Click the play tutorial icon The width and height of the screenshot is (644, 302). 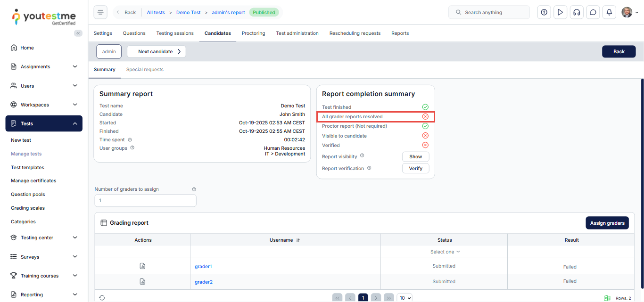pos(560,12)
